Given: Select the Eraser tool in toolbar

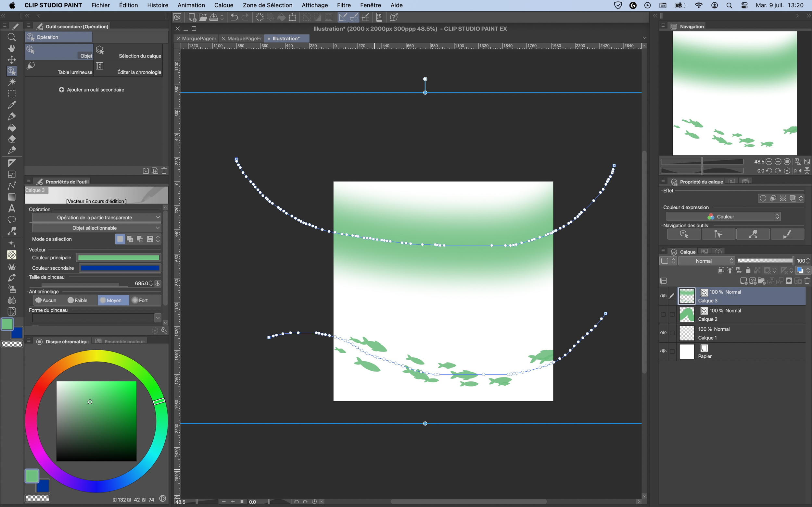Looking at the screenshot, I should [11, 139].
